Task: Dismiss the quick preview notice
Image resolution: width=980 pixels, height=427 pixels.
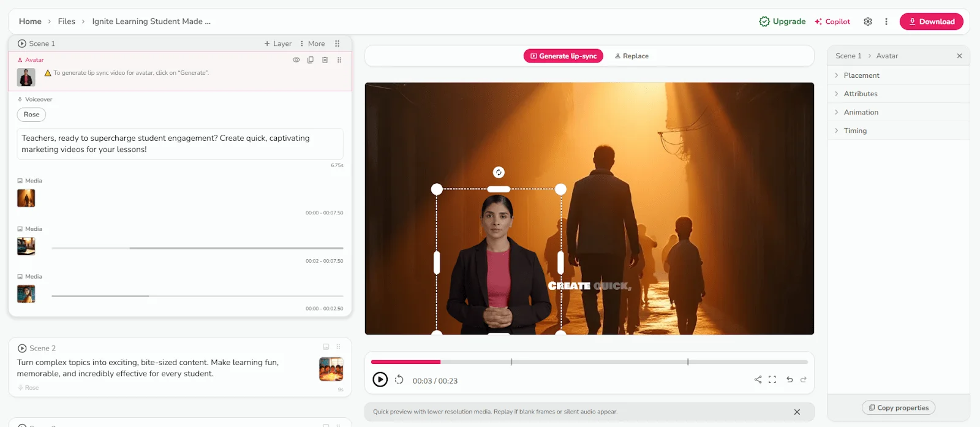Action: 797,412
